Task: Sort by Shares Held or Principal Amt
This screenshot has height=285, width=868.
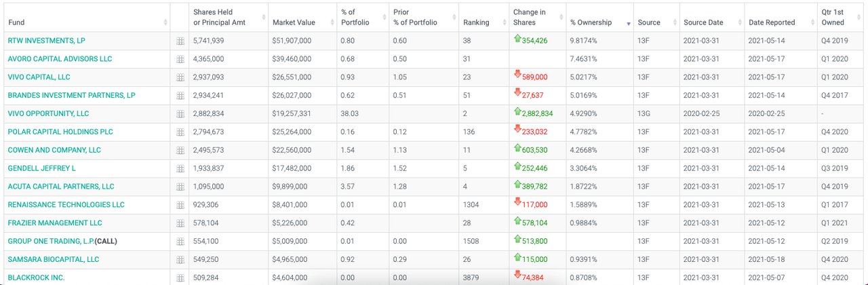Action: (229, 18)
